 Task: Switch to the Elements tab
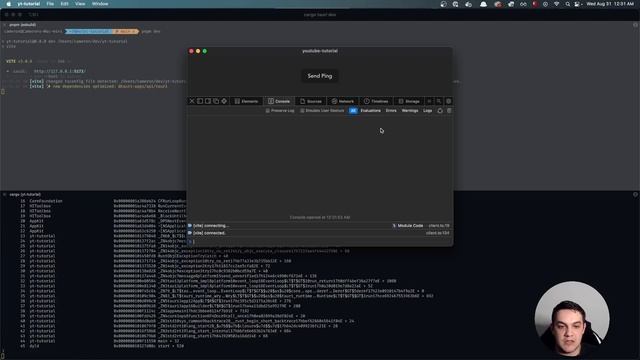pyautogui.click(x=246, y=101)
